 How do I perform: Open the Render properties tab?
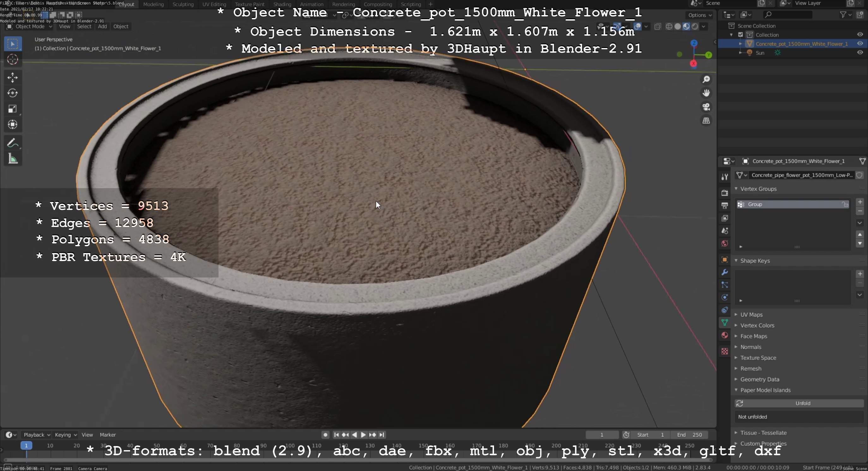click(725, 193)
